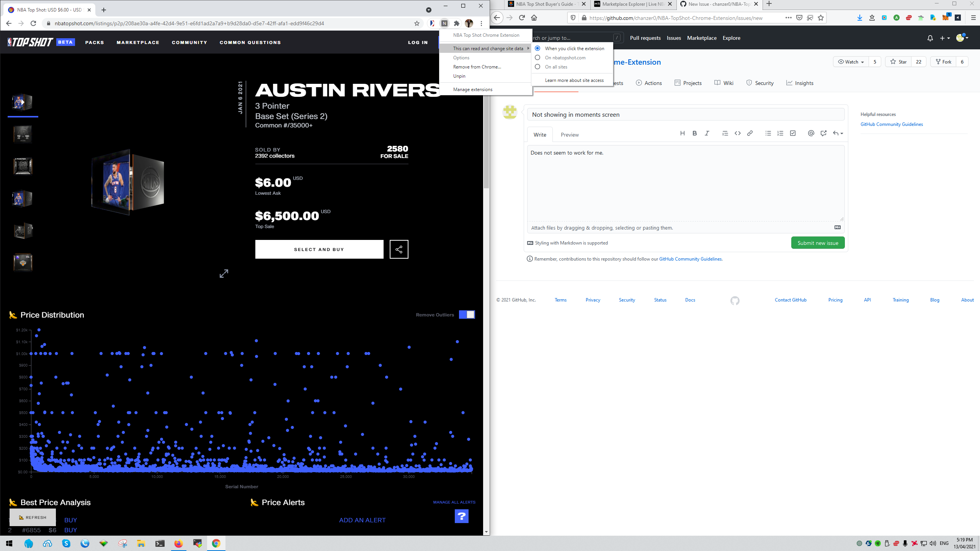Click into the issue body text area

click(x=685, y=183)
